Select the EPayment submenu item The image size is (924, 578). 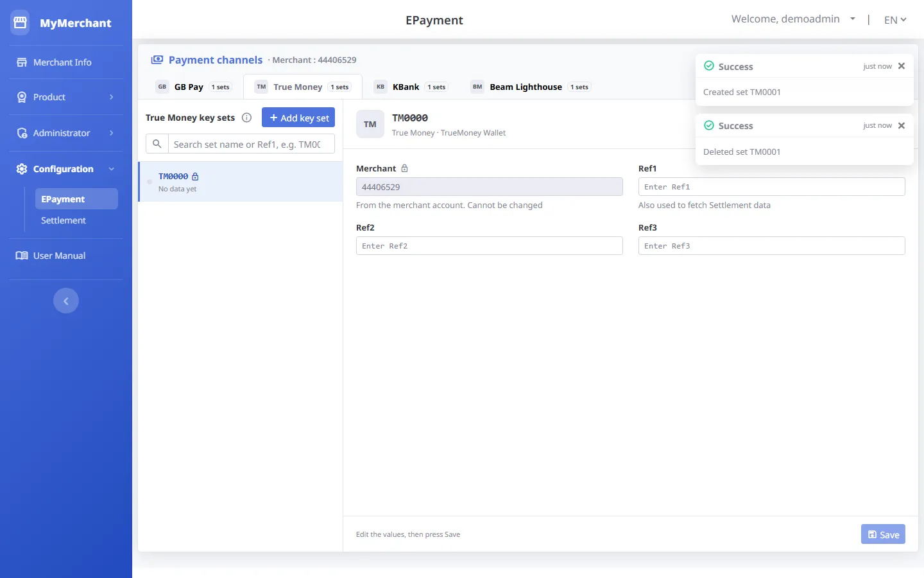76,199
